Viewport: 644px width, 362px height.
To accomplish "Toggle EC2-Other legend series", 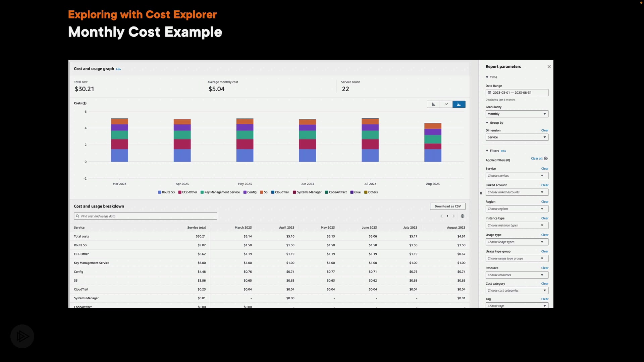I will [187, 192].
